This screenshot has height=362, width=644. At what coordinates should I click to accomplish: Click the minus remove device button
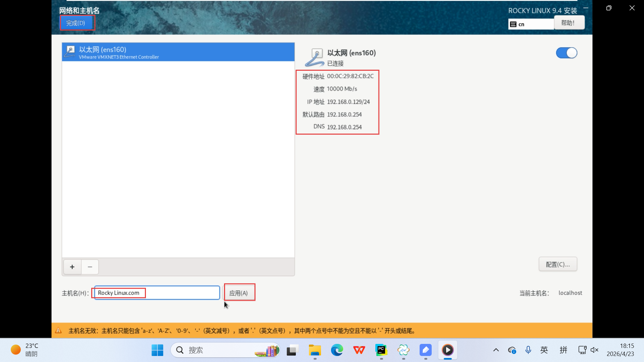(90, 267)
